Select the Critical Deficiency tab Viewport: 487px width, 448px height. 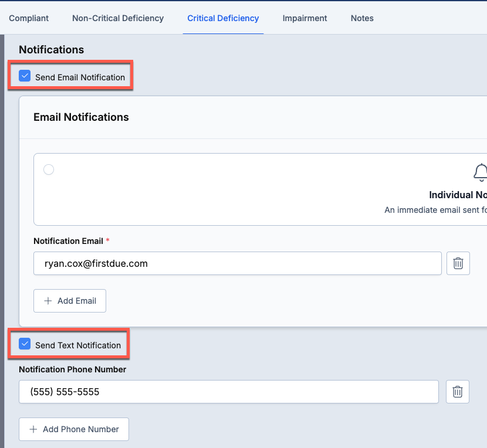pyautogui.click(x=223, y=18)
